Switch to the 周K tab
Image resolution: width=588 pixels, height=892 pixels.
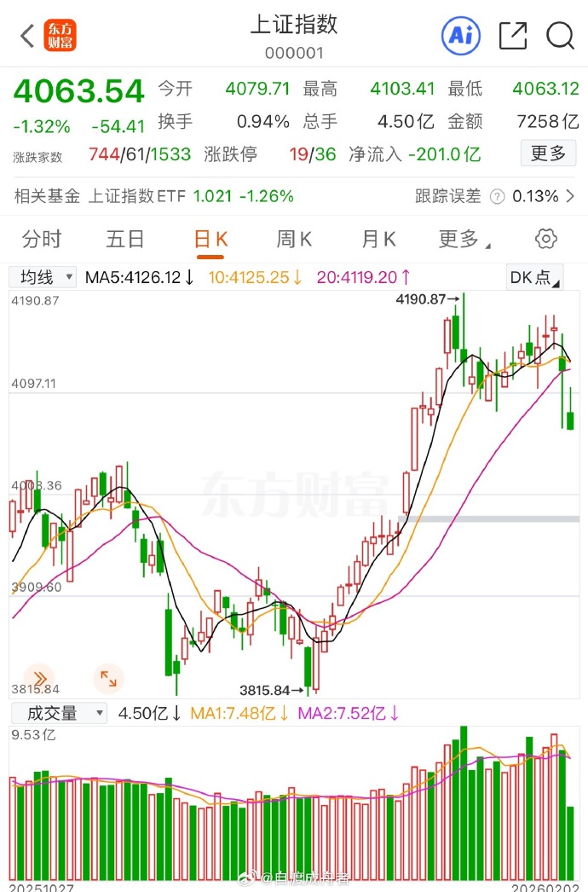(x=293, y=240)
